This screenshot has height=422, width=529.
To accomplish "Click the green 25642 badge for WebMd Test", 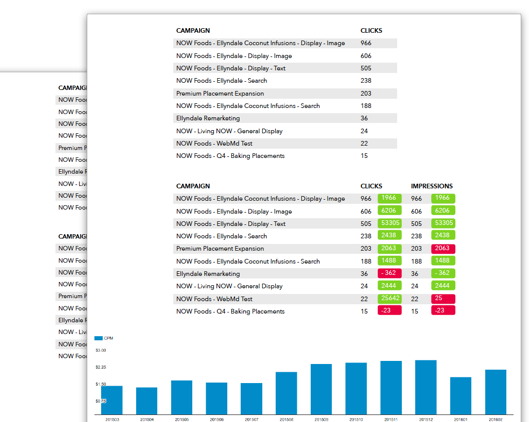I will point(389,298).
